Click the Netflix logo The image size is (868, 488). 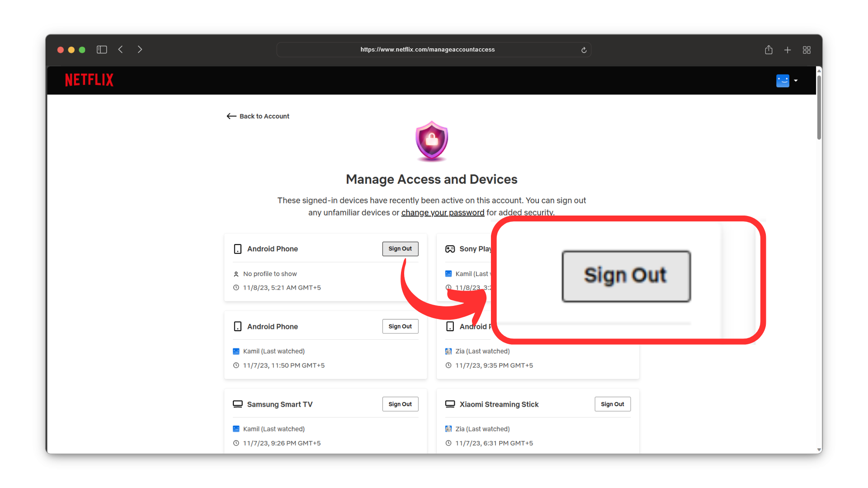coord(89,80)
